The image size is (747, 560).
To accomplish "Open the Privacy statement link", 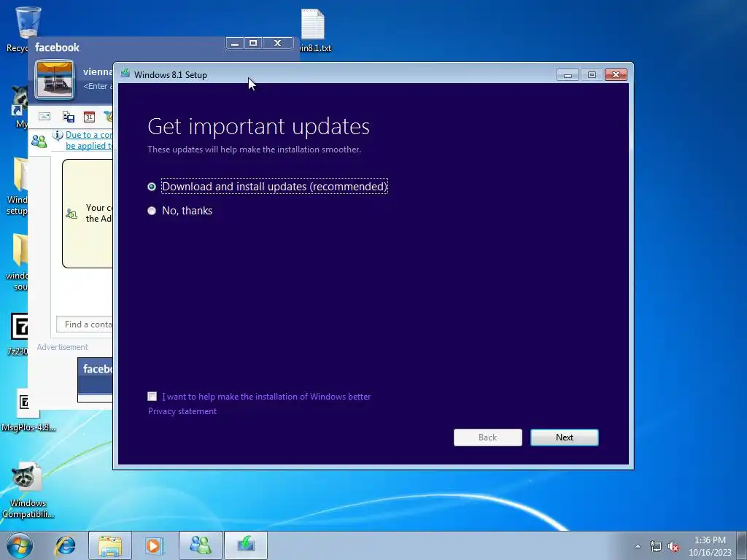I will [182, 411].
